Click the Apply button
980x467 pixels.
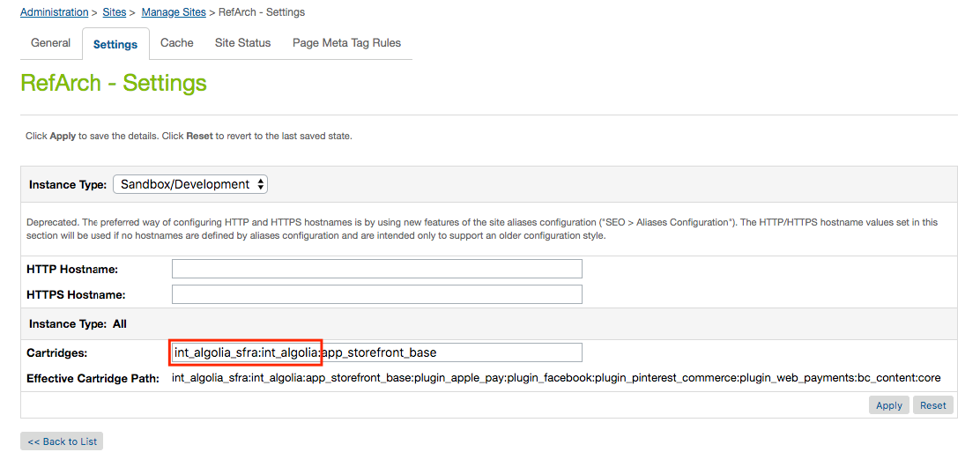[x=888, y=405]
